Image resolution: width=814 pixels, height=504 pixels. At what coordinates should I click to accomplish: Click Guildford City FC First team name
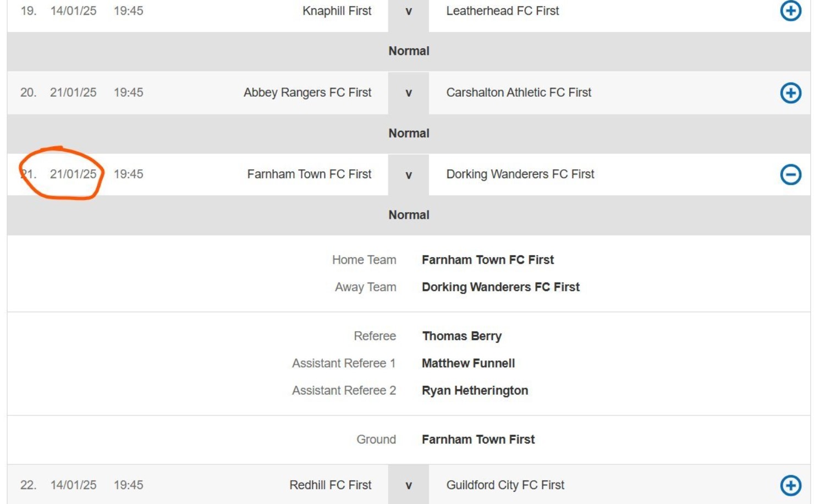pos(505,485)
